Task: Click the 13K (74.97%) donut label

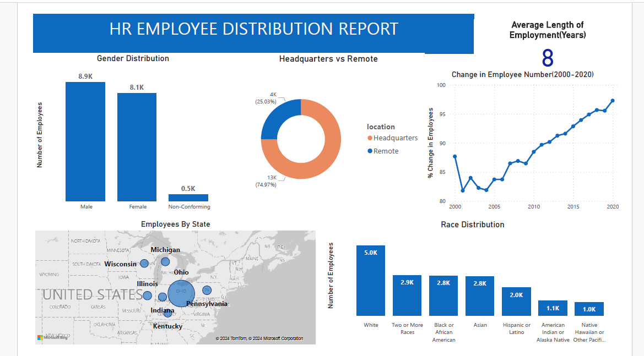Action: (266, 181)
